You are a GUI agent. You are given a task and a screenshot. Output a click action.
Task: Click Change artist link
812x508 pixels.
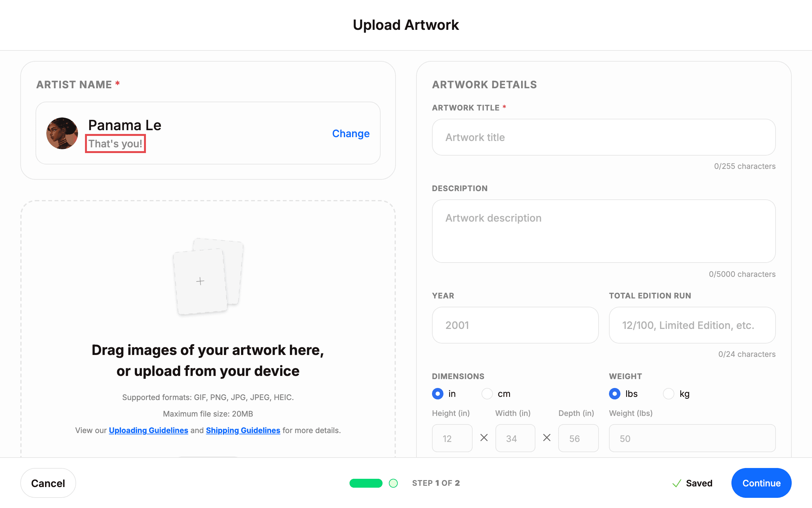pos(350,133)
